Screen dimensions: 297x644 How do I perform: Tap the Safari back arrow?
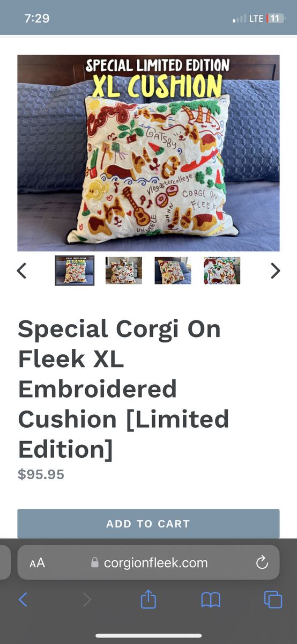coord(23,599)
